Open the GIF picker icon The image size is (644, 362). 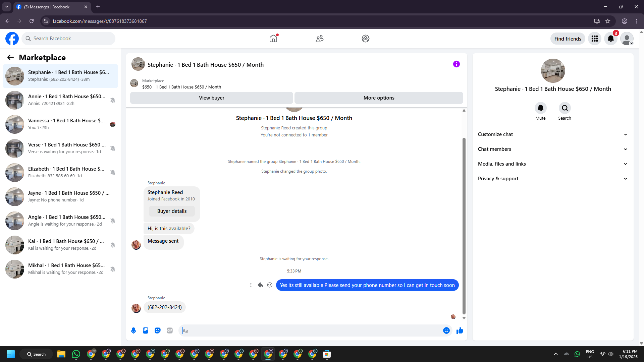(170, 330)
